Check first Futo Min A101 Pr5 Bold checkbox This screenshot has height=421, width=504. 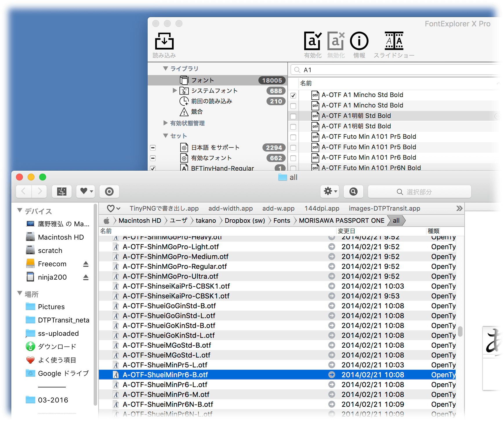(293, 137)
